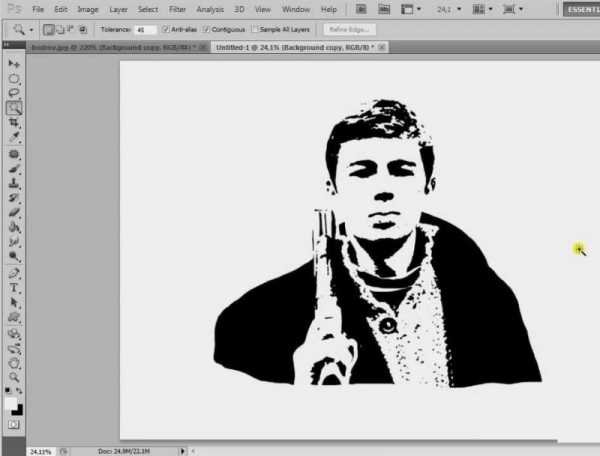The width and height of the screenshot is (600, 456).
Task: Toggle the Anti-alias checkbox
Action: point(166,30)
